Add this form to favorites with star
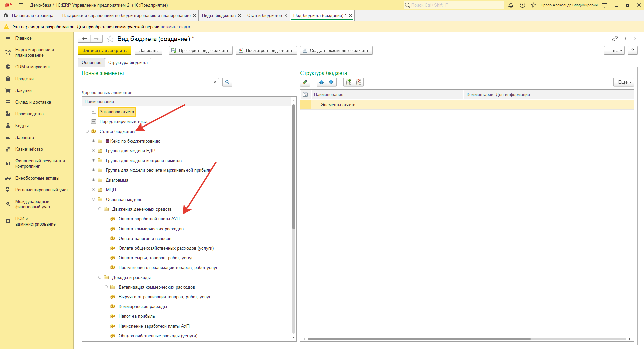This screenshot has height=349, width=644. pyautogui.click(x=110, y=39)
